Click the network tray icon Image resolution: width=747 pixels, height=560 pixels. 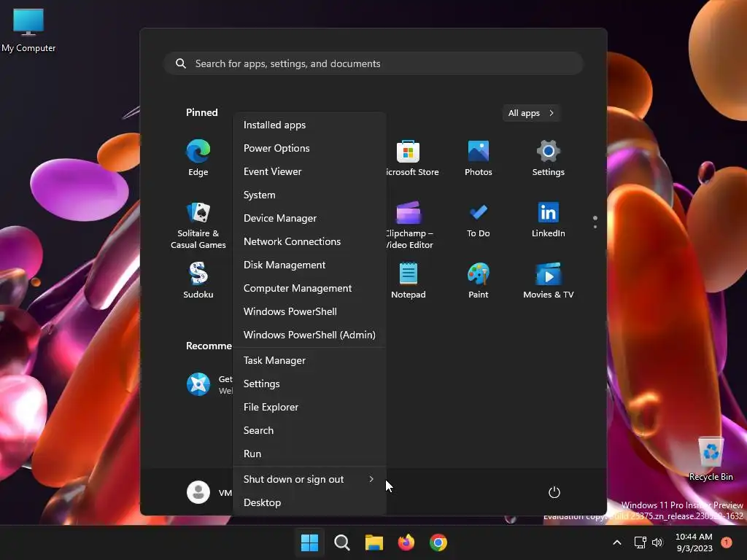[x=640, y=542]
